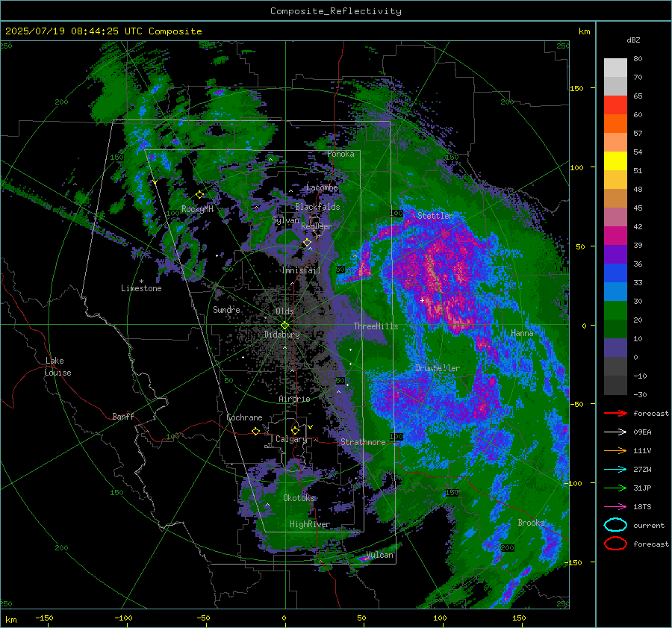Click the Strathmore map label
The height and width of the screenshot is (628, 672).
[363, 442]
